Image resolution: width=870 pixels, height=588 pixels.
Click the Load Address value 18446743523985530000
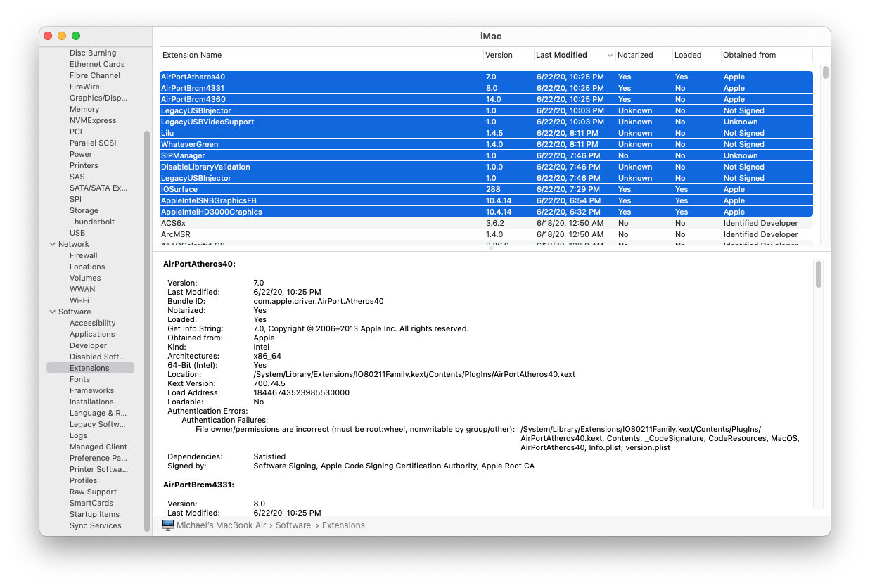pos(301,392)
